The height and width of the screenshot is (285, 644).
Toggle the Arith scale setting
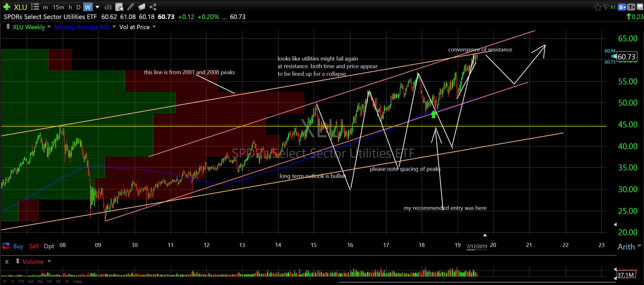[x=626, y=247]
